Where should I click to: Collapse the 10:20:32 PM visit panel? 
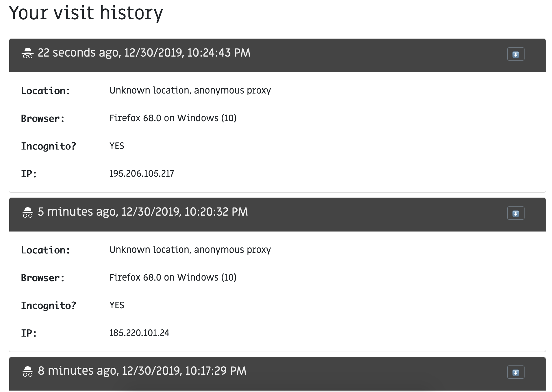click(516, 213)
